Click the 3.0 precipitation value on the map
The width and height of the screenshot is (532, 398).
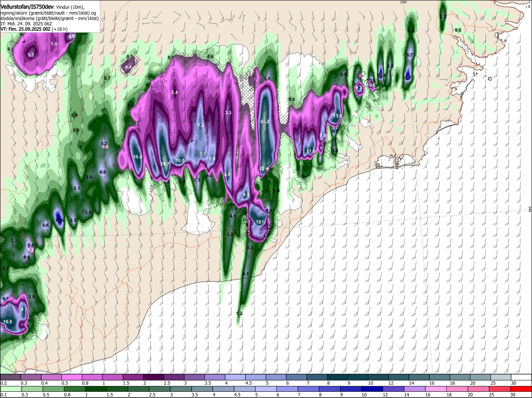[x=89, y=177]
